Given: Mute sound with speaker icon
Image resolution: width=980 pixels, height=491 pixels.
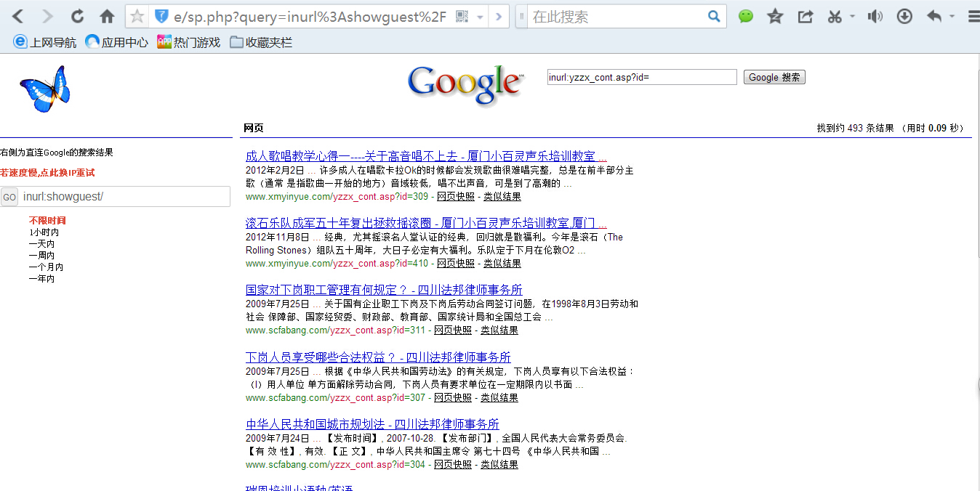Looking at the screenshot, I should tap(875, 17).
